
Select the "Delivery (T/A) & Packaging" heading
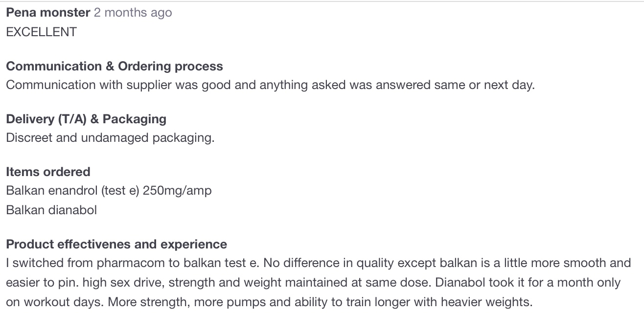coord(86,119)
